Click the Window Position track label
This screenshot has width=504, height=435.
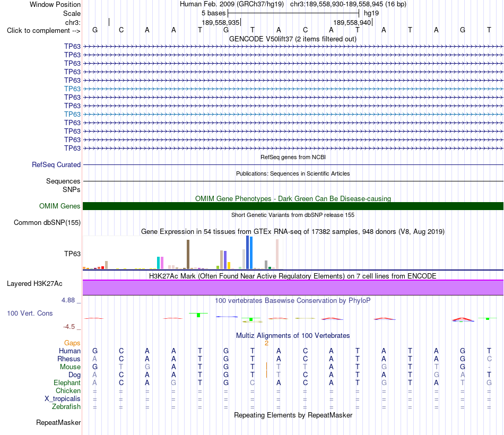click(x=55, y=4)
